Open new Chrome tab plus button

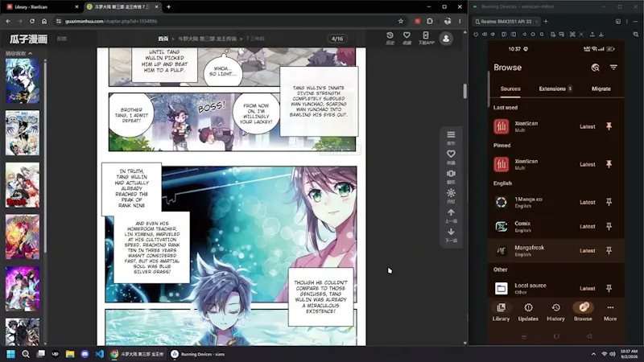coord(169,7)
